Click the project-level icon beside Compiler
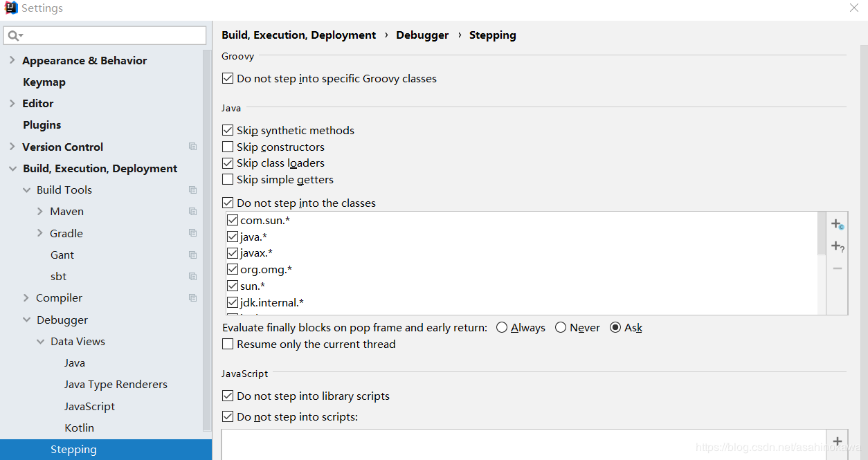Viewport: 868px width, 460px height. (192, 298)
